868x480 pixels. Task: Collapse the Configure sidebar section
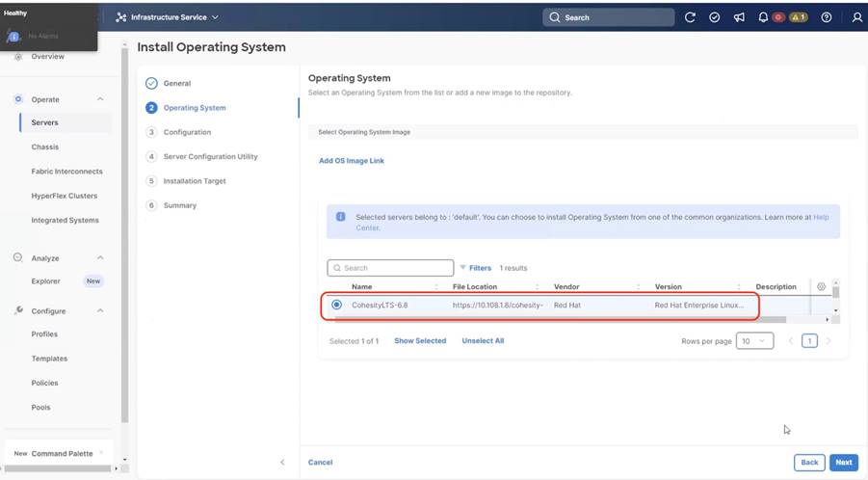tap(101, 311)
